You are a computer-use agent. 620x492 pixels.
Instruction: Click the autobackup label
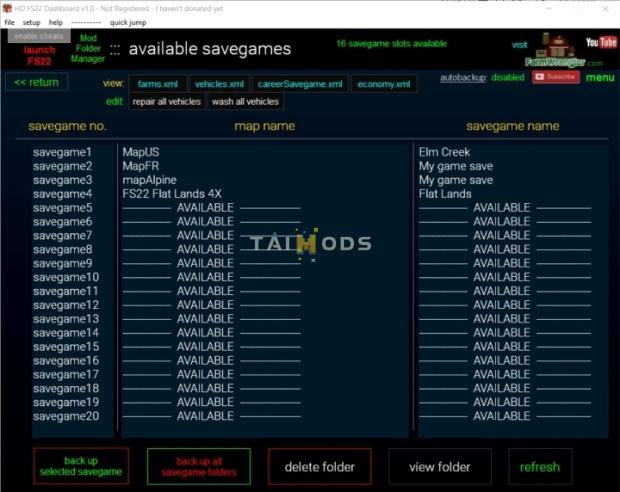[463, 78]
